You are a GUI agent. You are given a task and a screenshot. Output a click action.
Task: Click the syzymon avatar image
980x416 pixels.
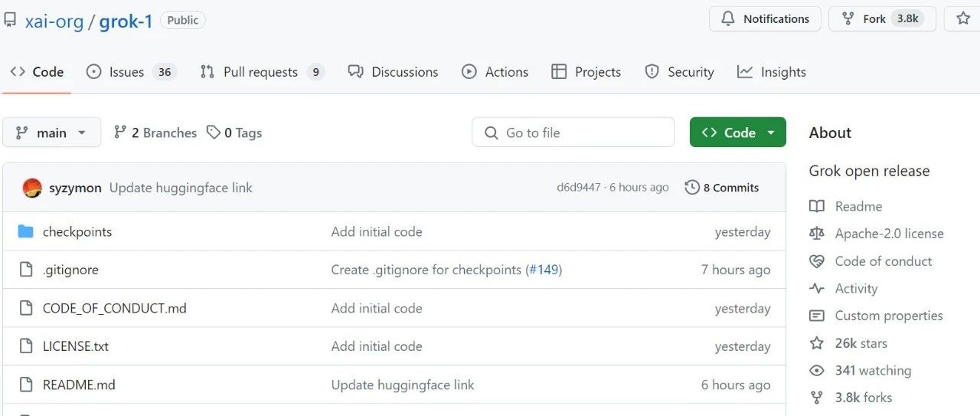tap(32, 188)
